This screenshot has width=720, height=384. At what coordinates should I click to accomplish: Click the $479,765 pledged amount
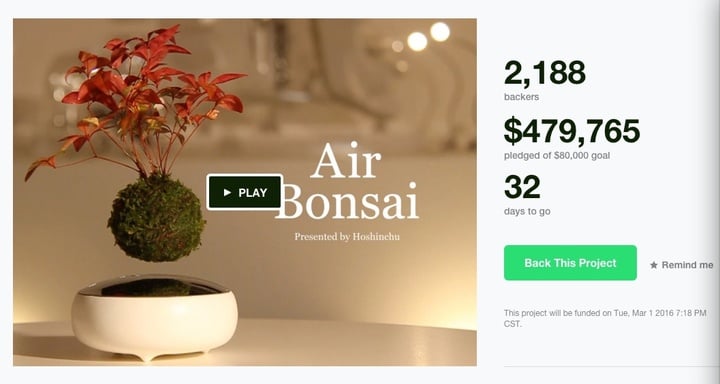point(572,131)
